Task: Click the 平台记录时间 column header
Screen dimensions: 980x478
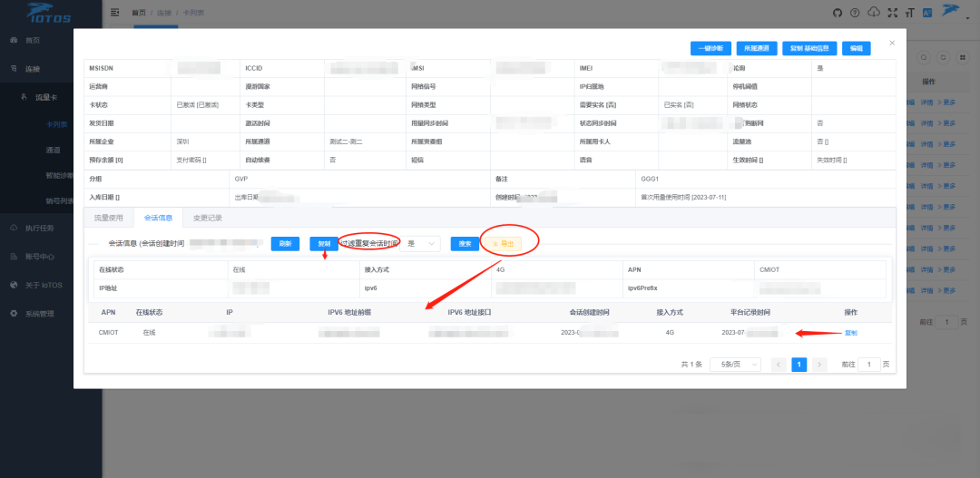Action: [x=750, y=312]
